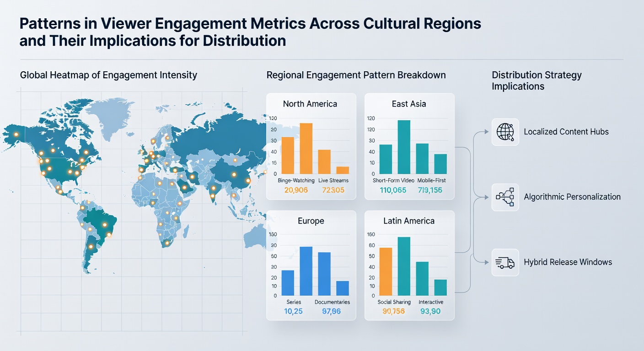Click the Global Heatmap of Engagement Intensity heading

[x=108, y=75]
